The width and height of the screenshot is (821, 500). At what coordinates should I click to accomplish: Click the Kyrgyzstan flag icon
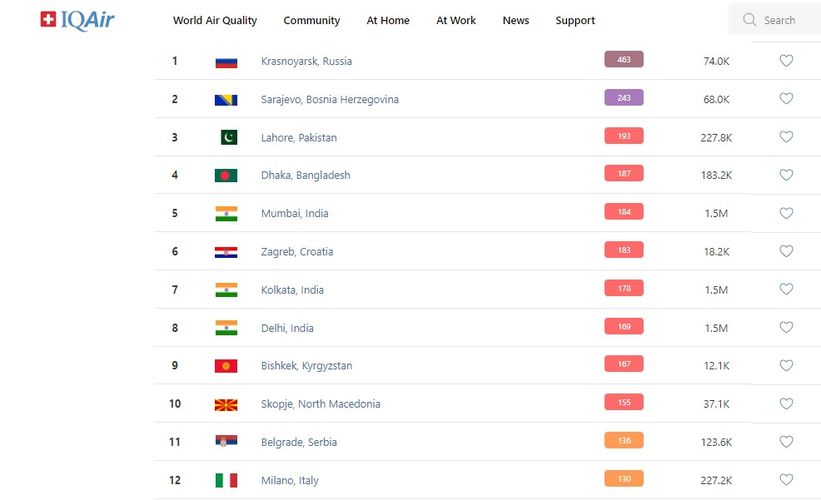click(x=226, y=366)
